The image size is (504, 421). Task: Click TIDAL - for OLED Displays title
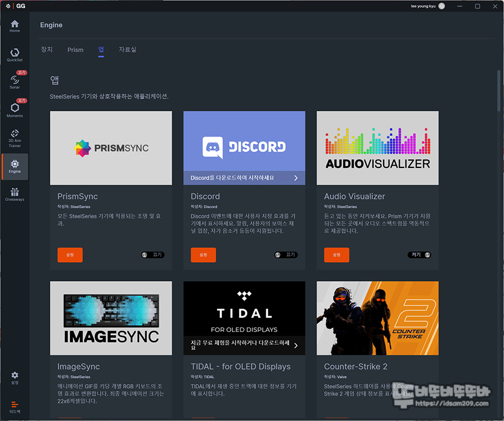[x=241, y=367]
